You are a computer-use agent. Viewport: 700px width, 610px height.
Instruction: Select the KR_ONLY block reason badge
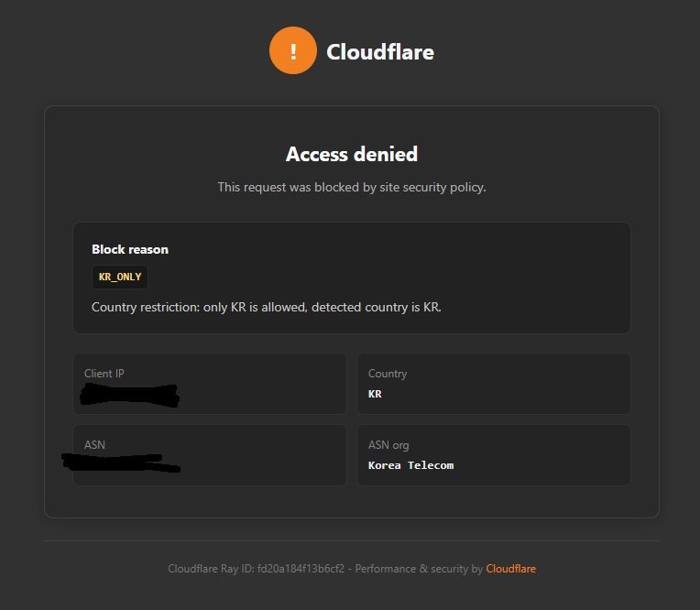tap(120, 277)
